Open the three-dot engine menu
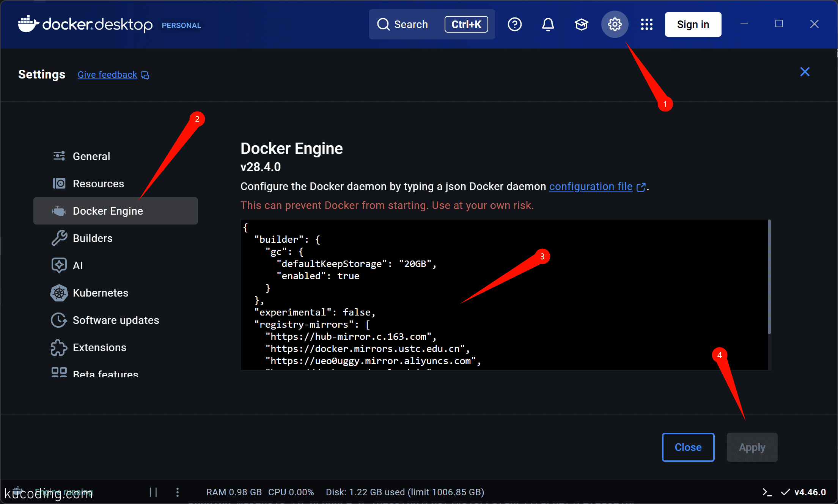This screenshot has width=838, height=504. click(178, 492)
